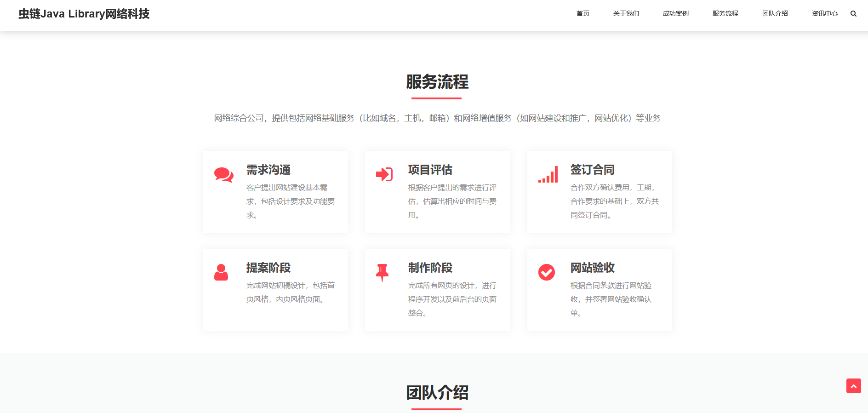Click the 项目评估 card title
This screenshot has height=413, width=868.
[430, 170]
